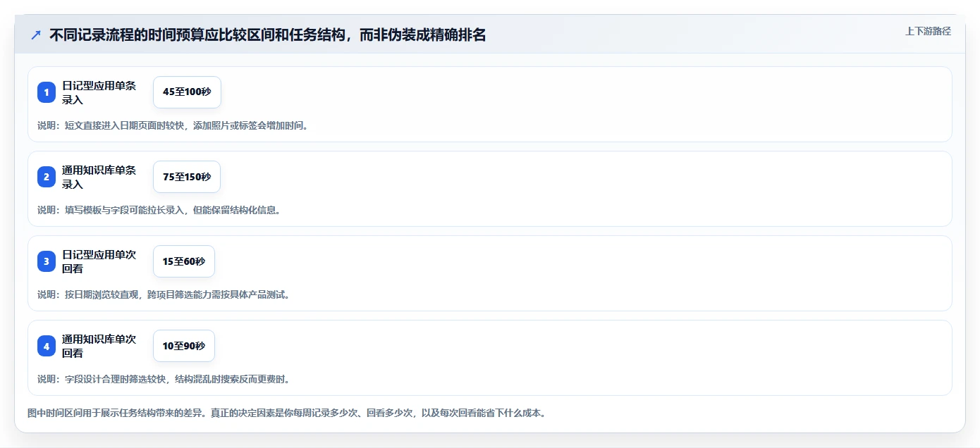Click the 75至150秒 pill
The height and width of the screenshot is (448, 980).
pos(187,177)
